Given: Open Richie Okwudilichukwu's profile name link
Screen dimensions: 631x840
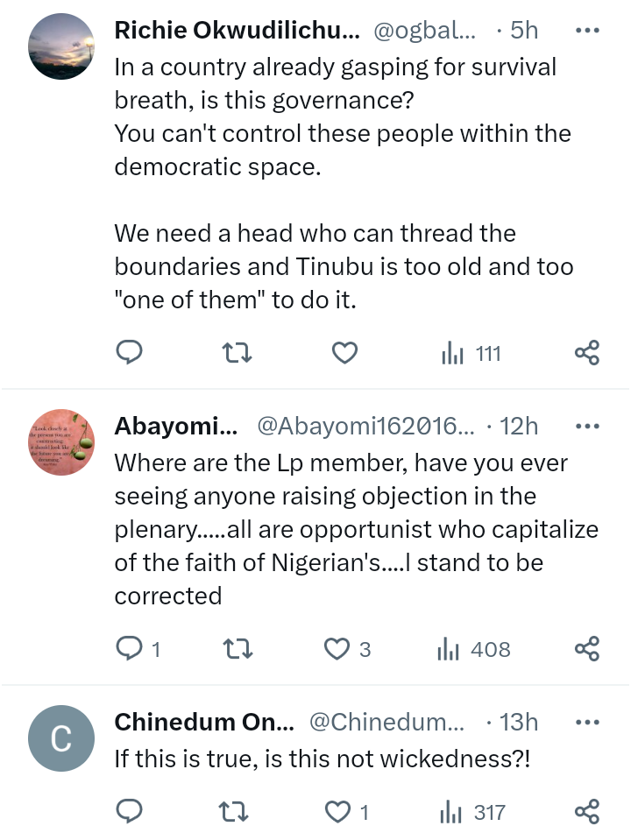Looking at the screenshot, I should click(237, 30).
